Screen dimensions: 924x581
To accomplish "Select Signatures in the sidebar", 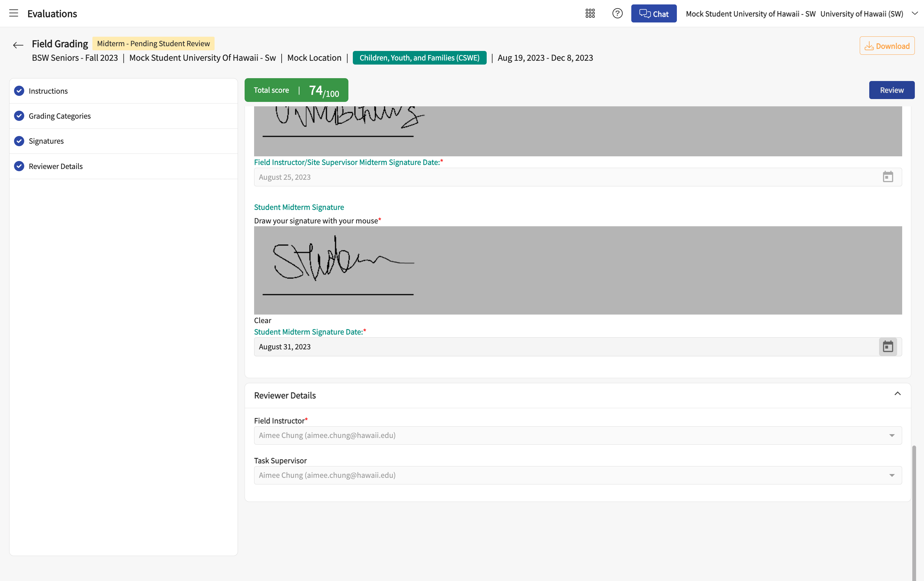I will click(x=123, y=141).
